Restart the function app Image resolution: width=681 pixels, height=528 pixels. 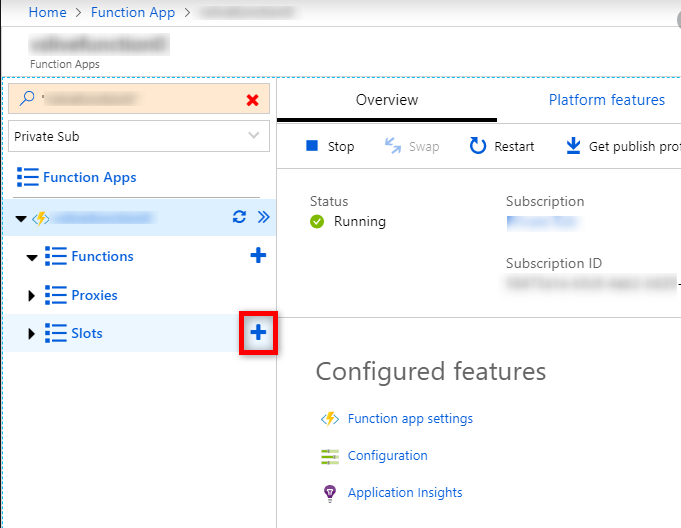pos(501,146)
